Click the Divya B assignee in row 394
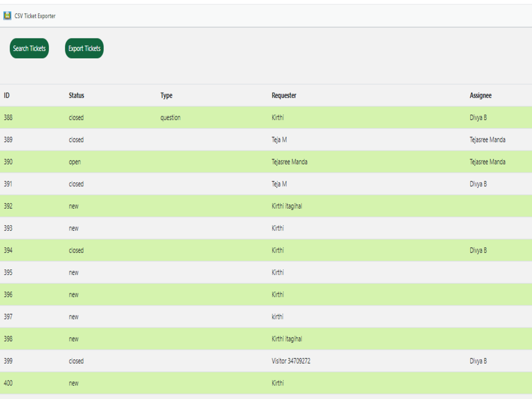Viewport: 532px width, 399px height. click(478, 250)
